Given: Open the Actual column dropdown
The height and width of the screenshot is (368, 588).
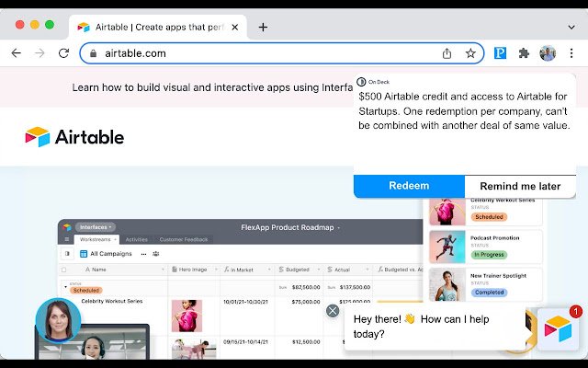Looking at the screenshot, I should tap(367, 270).
